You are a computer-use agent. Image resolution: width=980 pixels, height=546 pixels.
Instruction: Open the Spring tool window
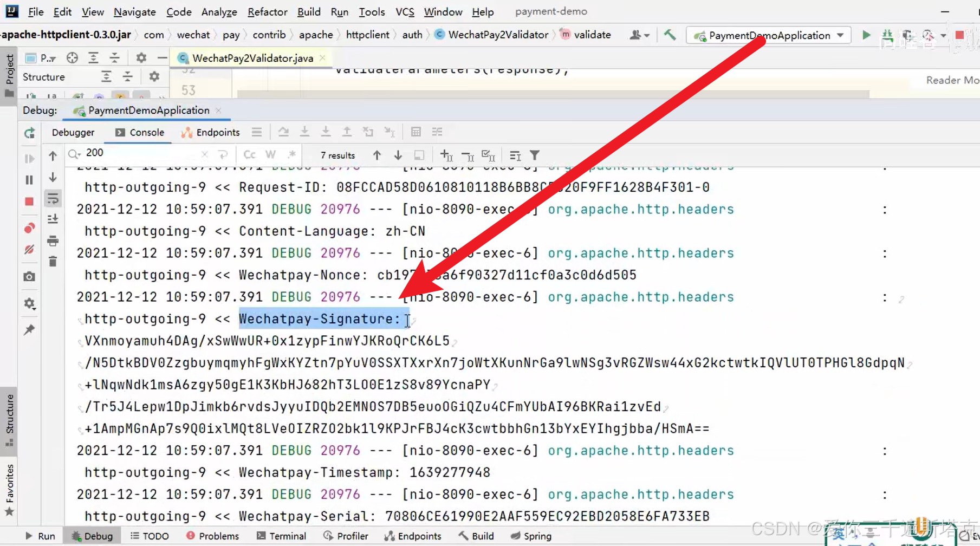[531, 536]
